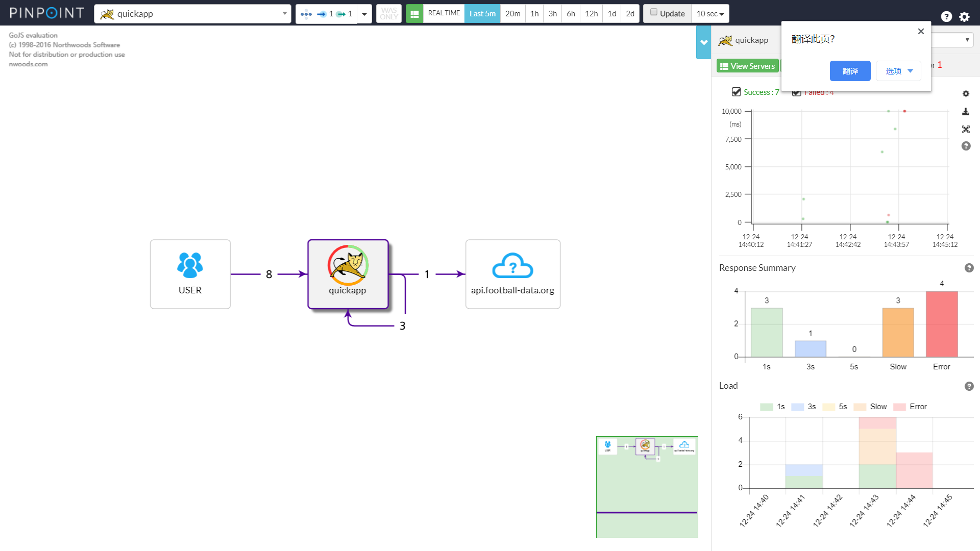This screenshot has height=551, width=980.
Task: Open Load chart help icon
Action: [969, 386]
